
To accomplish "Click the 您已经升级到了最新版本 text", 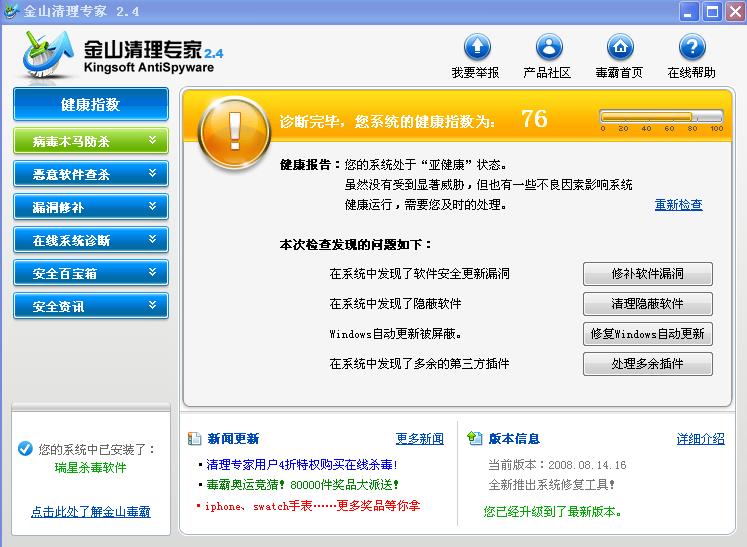I will (x=553, y=512).
